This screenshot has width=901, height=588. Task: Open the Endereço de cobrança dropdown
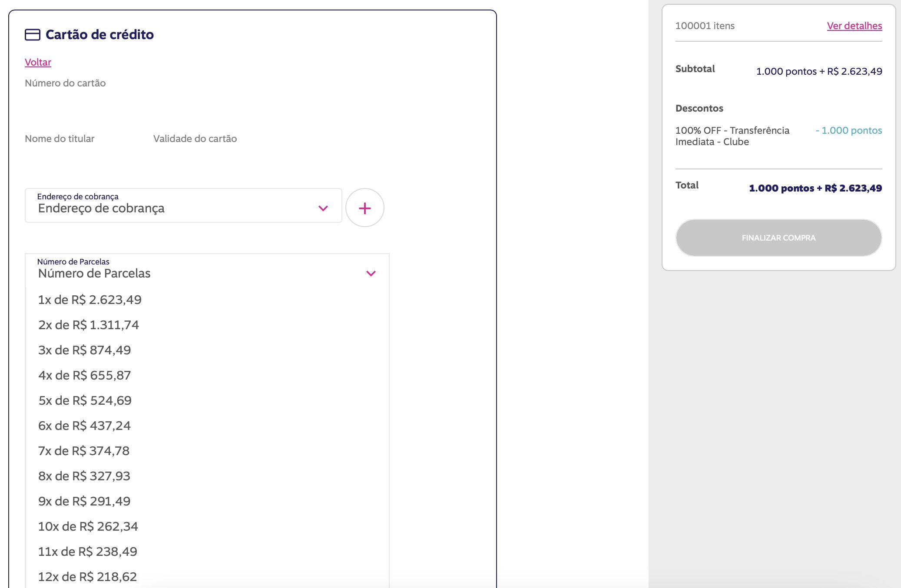tap(183, 205)
